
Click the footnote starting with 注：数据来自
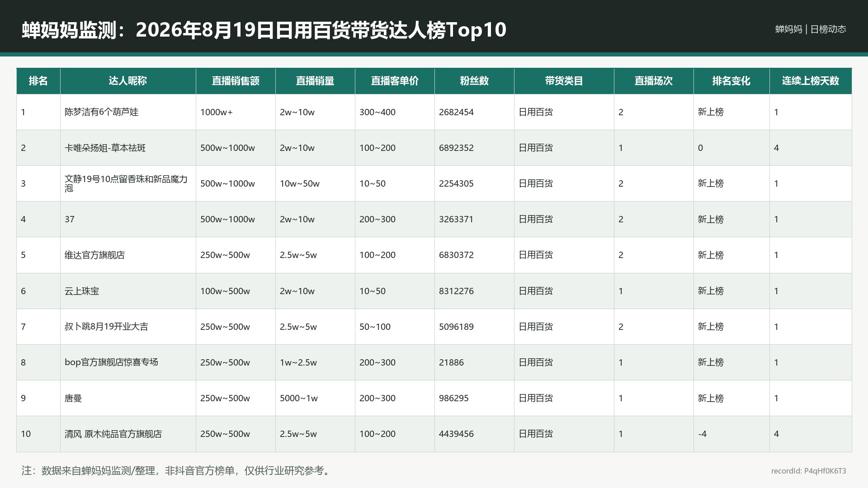click(x=177, y=470)
